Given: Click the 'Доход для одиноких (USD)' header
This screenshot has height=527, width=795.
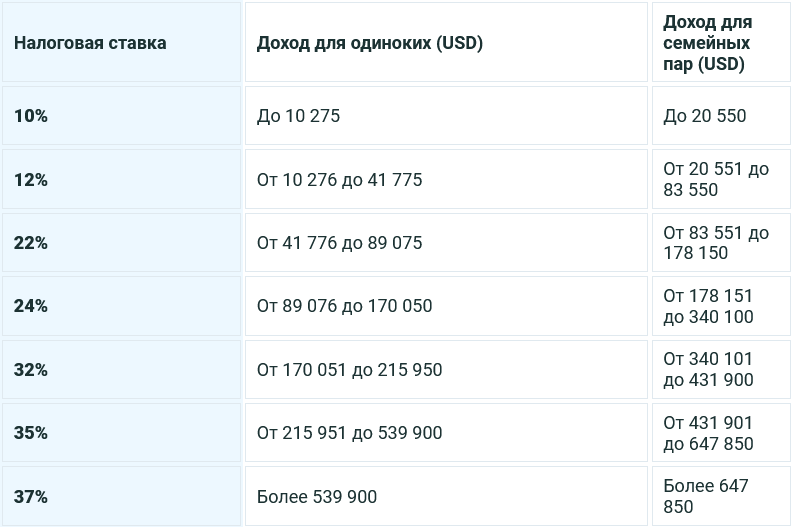Looking at the screenshot, I should (370, 43).
